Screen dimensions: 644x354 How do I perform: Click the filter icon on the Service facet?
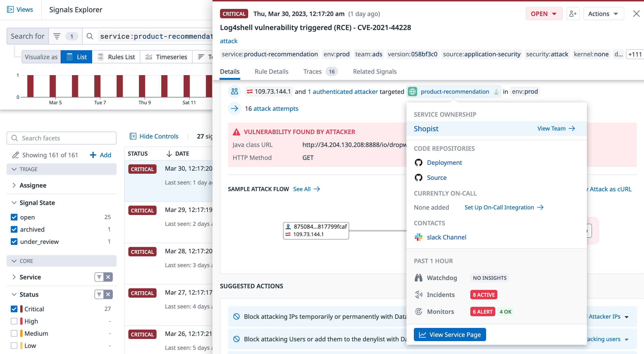pyautogui.click(x=99, y=277)
